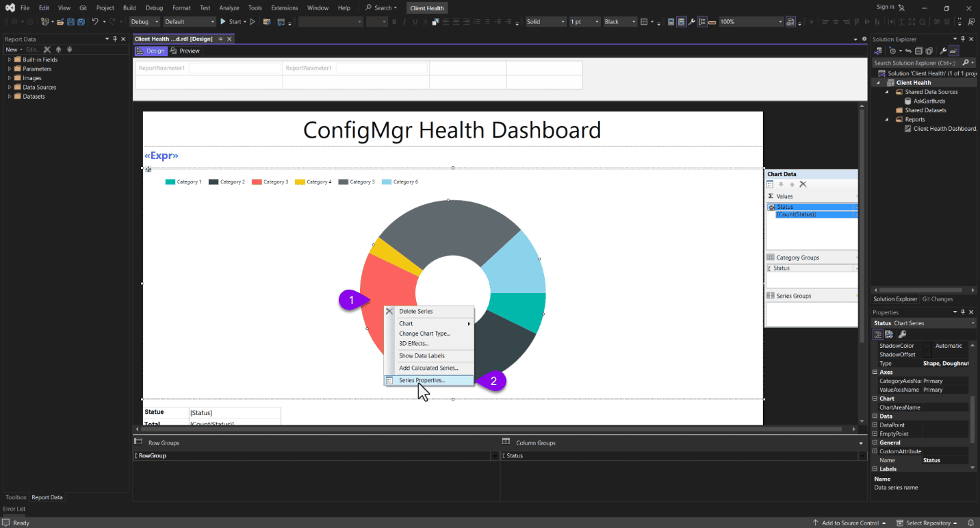980x528 pixels.
Task: Click the wrench Properties icon in Solution Explorer
Action: pos(943,51)
